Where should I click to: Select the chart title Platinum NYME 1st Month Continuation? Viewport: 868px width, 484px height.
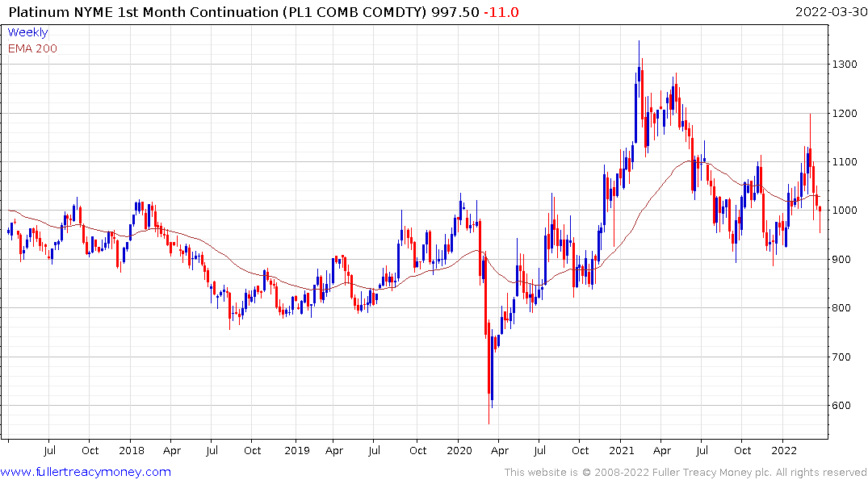click(144, 12)
